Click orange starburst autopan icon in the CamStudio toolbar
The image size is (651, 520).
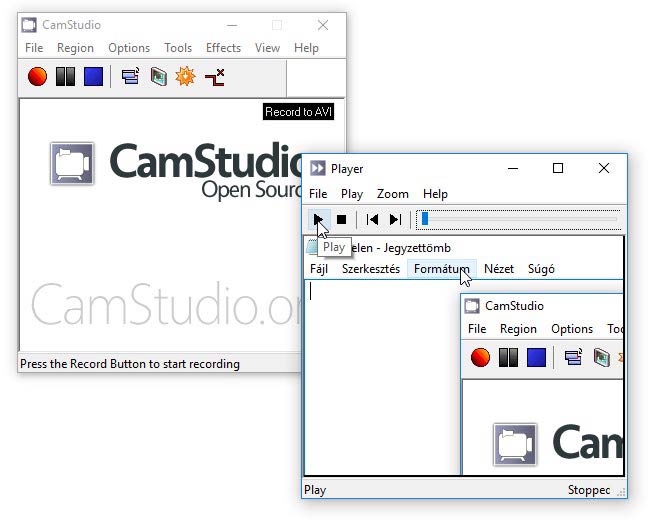[185, 76]
